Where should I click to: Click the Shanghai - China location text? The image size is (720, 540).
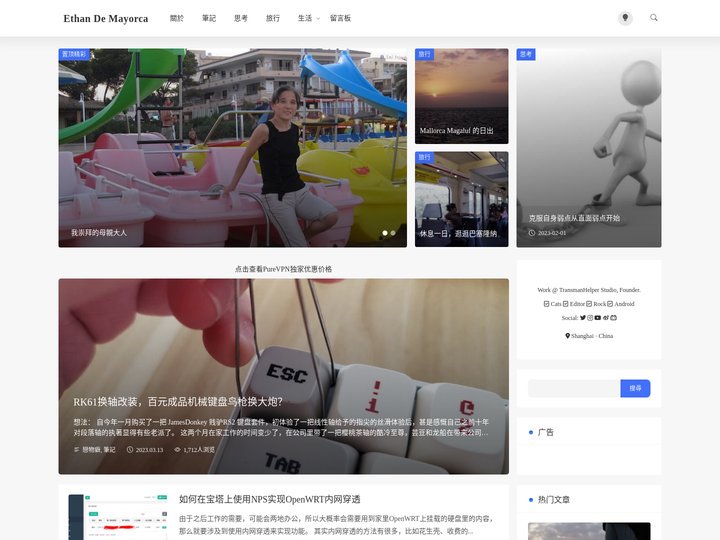pyautogui.click(x=592, y=336)
